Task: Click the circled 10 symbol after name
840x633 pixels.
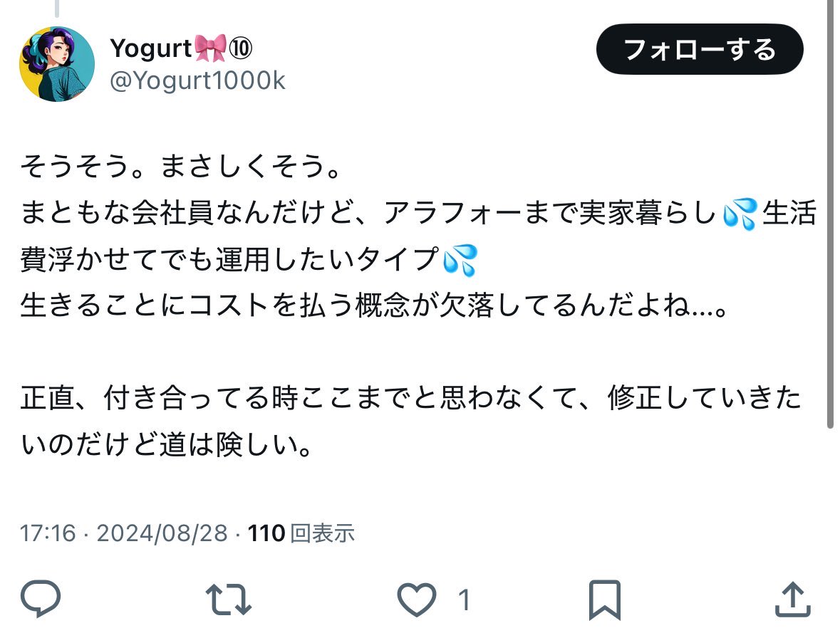Action: 241,48
